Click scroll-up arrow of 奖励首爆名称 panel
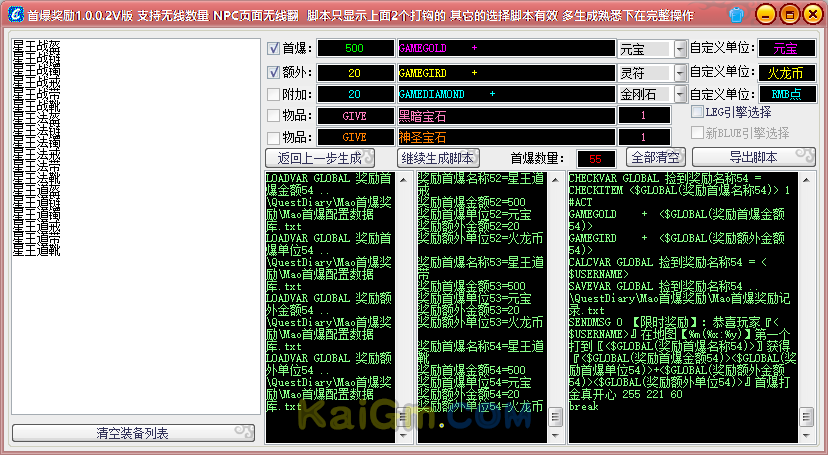Viewport: 828px width, 455px height. (x=555, y=181)
